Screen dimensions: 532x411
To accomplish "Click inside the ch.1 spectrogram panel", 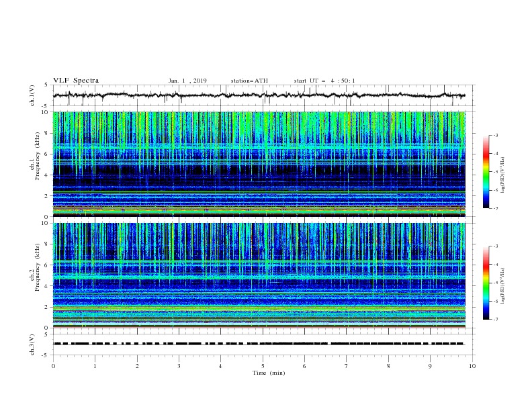I will (259, 164).
